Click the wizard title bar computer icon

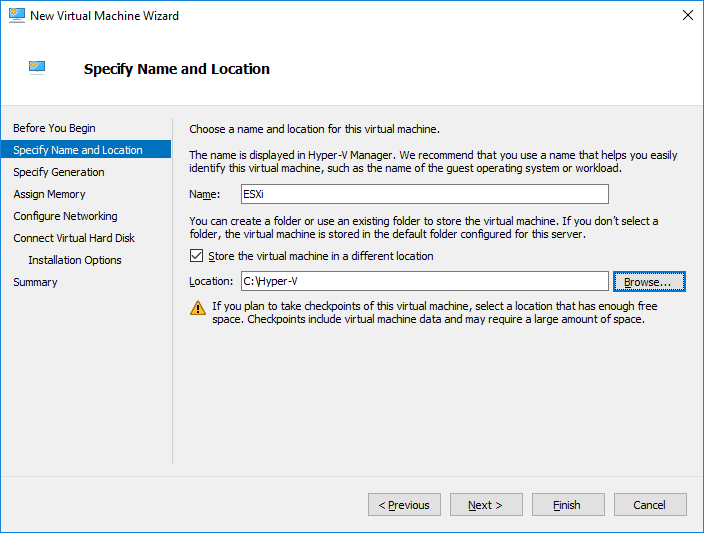click(x=17, y=15)
